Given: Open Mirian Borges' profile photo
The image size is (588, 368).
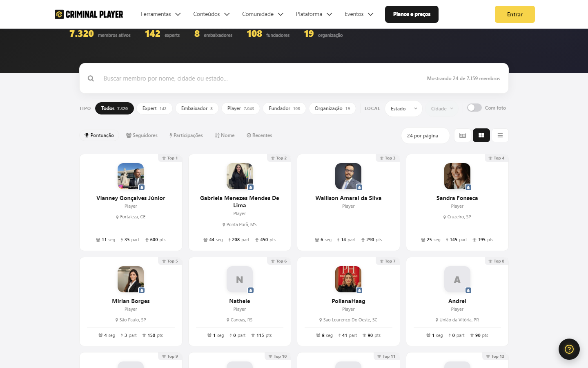Looking at the screenshot, I should (131, 279).
